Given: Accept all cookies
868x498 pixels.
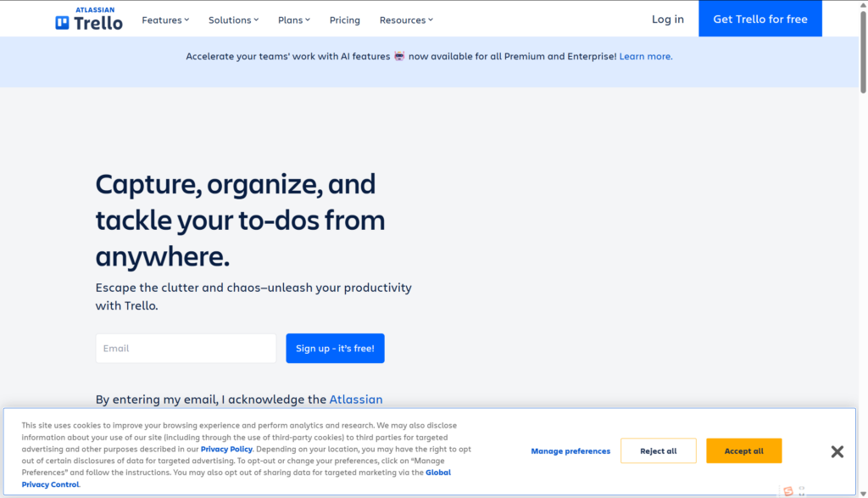Looking at the screenshot, I should [x=743, y=450].
